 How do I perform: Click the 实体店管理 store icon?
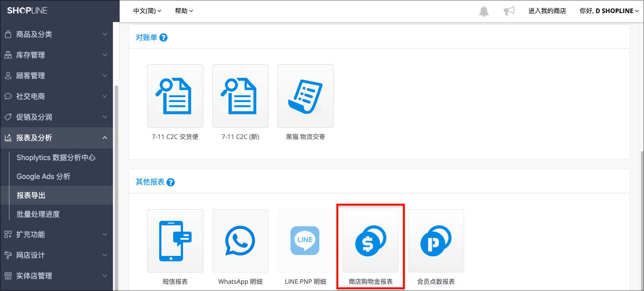pos(8,276)
